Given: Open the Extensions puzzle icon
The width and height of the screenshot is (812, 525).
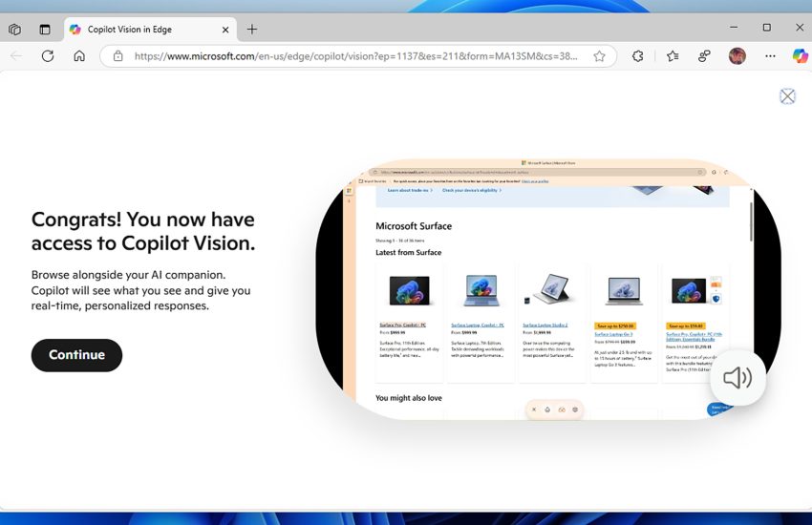Looking at the screenshot, I should tap(637, 56).
